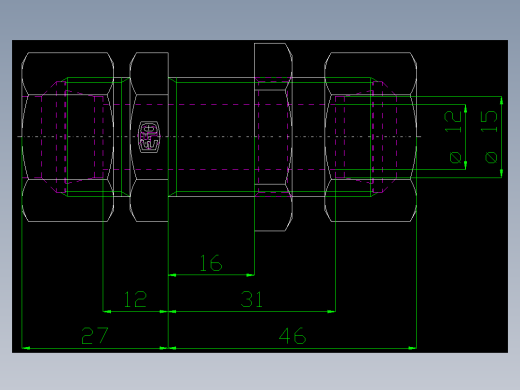This screenshot has height=390, width=520.
Task: Click the dimension value 16
Action: (x=211, y=263)
